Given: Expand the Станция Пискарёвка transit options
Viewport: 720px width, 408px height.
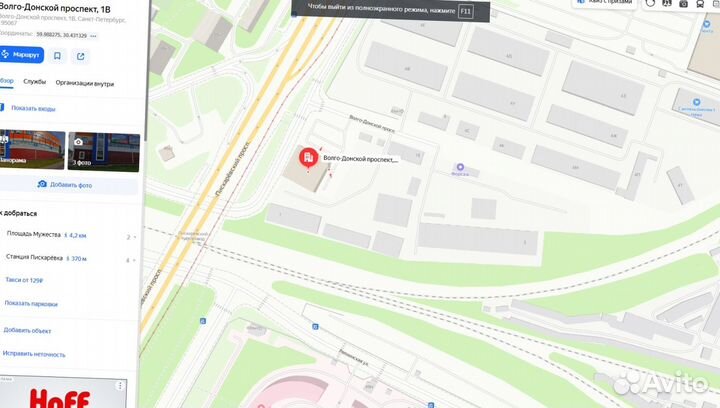Looking at the screenshot, I should tap(131, 260).
